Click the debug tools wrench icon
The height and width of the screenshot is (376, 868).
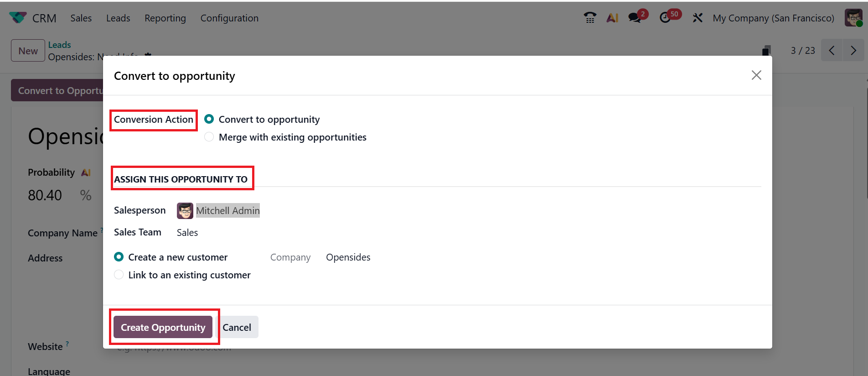point(697,18)
